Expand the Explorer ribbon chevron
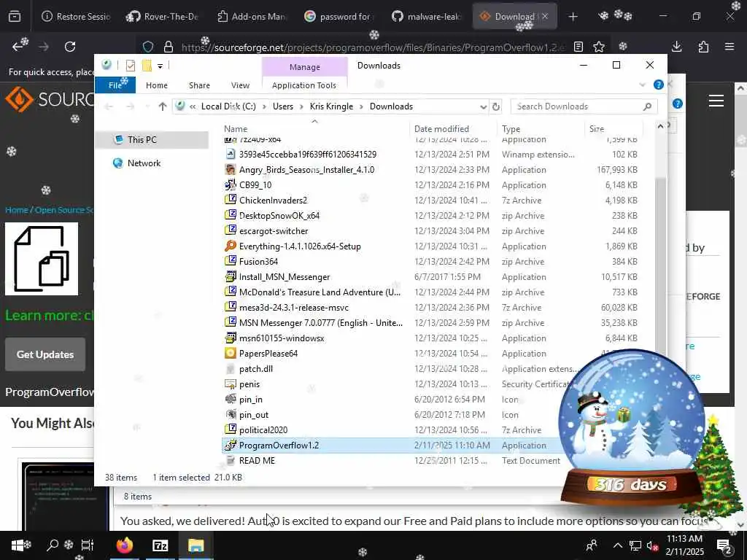This screenshot has width=747, height=560. [642, 85]
